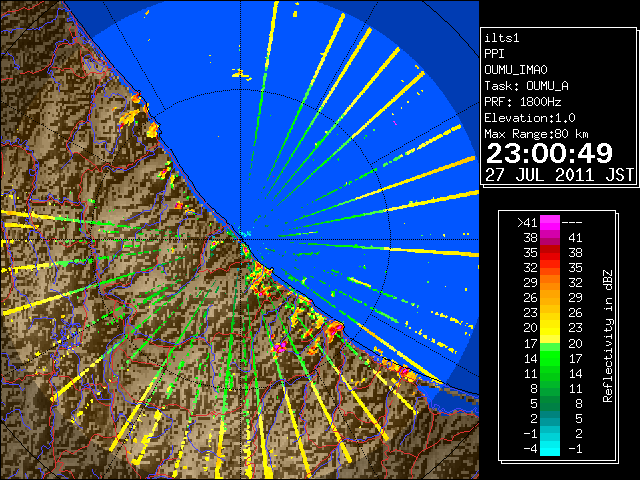Click the "Max Range:80 km" text
Screen dimensions: 640x480
[536, 134]
